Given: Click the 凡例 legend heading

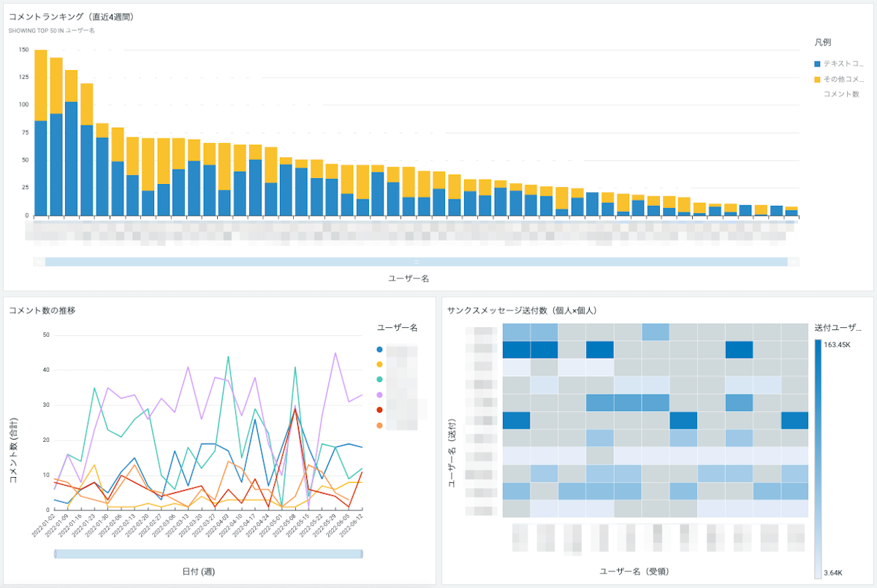Looking at the screenshot, I should coord(822,42).
